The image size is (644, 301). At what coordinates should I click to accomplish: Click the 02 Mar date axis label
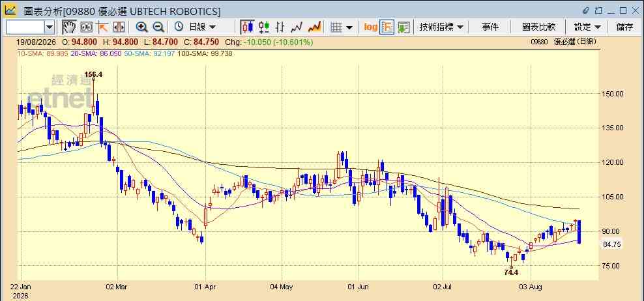click(x=118, y=287)
